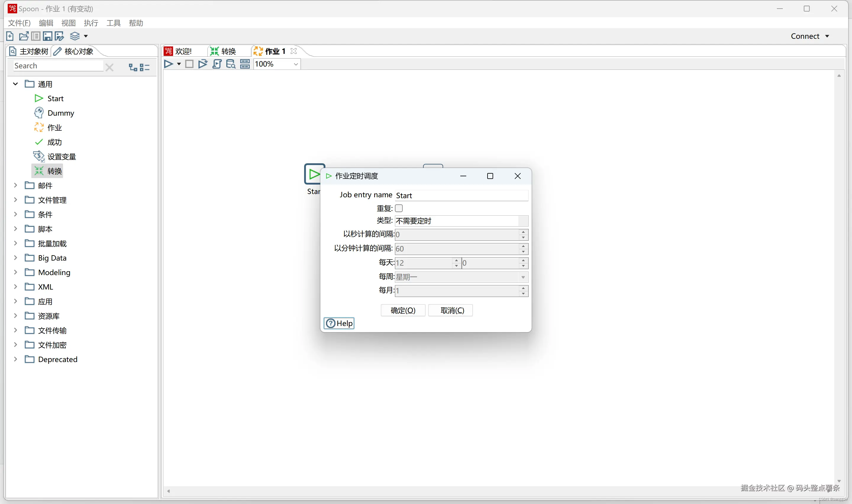Click the New file toolbar icon

click(x=10, y=36)
